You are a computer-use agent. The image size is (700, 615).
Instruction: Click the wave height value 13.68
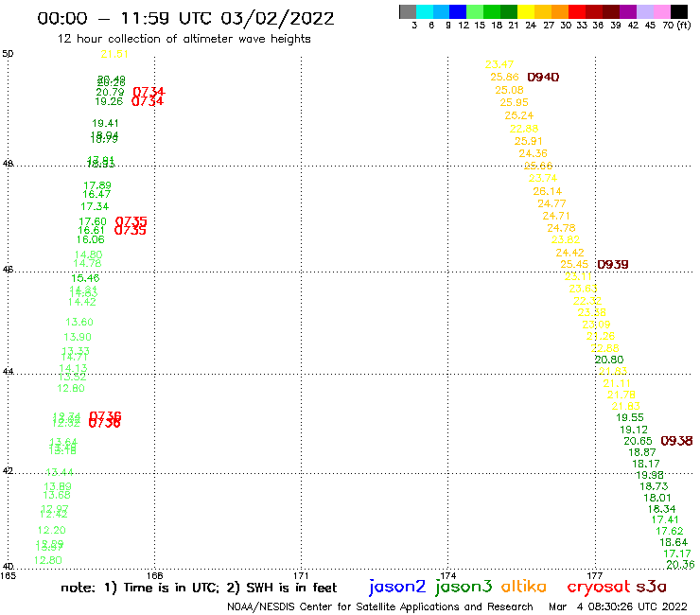pos(57,495)
